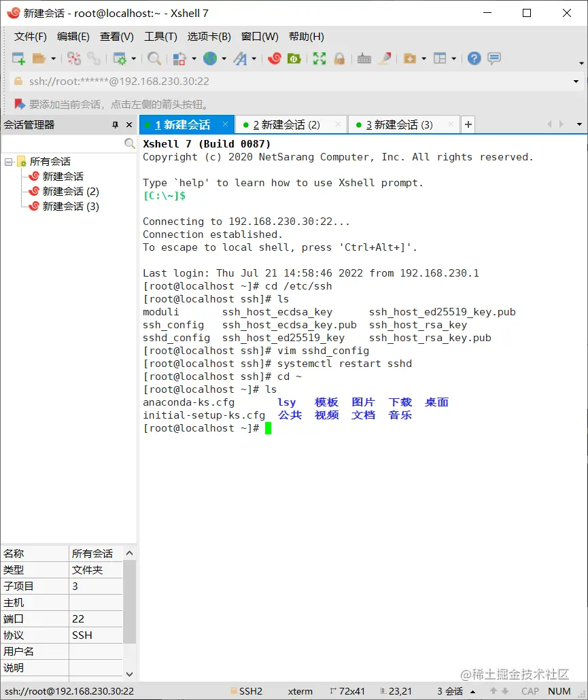The height and width of the screenshot is (700, 588).
Task: Open the 工具(T) menu
Action: (160, 37)
